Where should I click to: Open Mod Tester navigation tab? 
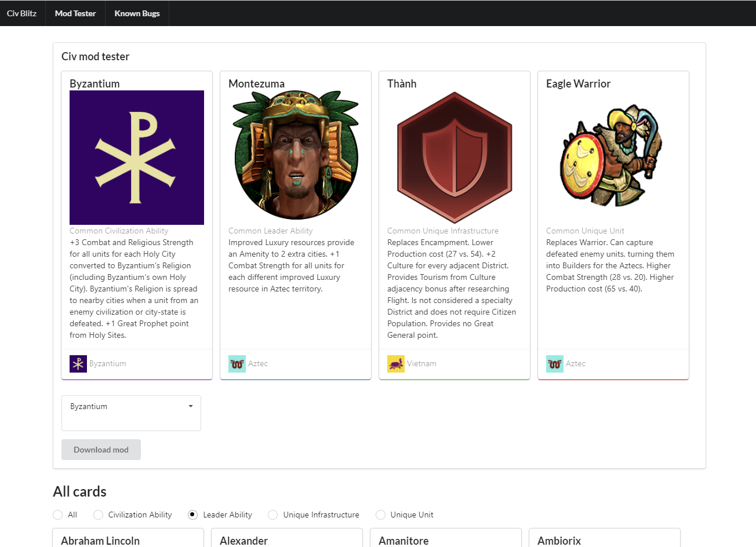pyautogui.click(x=75, y=13)
